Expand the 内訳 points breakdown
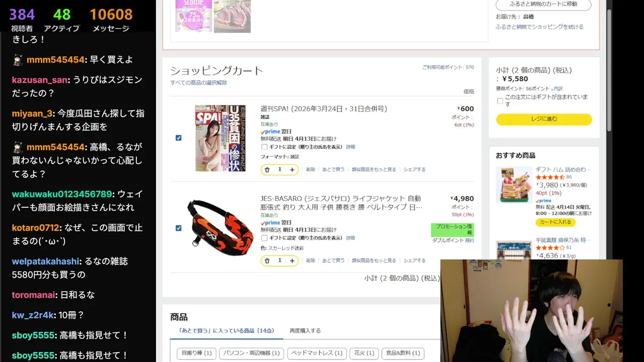Screen dimensions: 644x362 point(557,88)
